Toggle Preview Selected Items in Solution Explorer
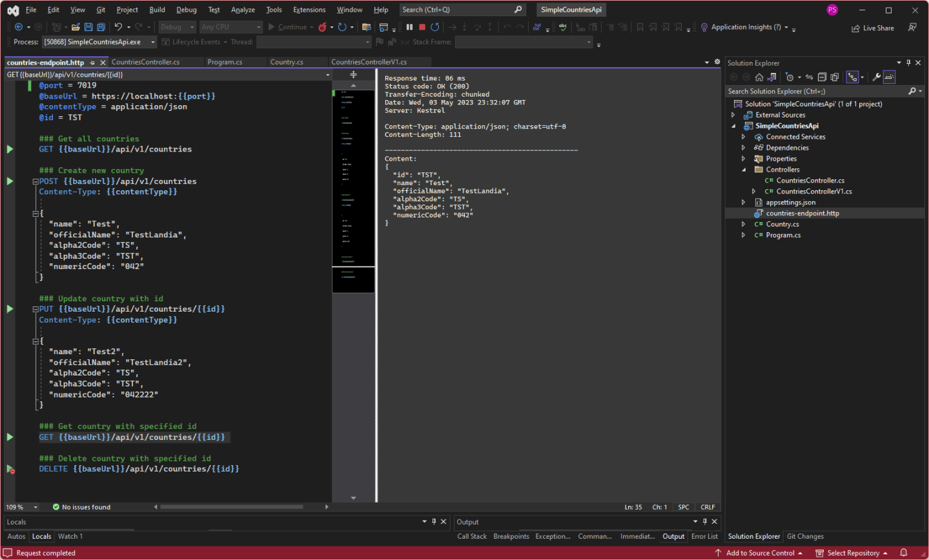929x560 pixels. pos(890,77)
